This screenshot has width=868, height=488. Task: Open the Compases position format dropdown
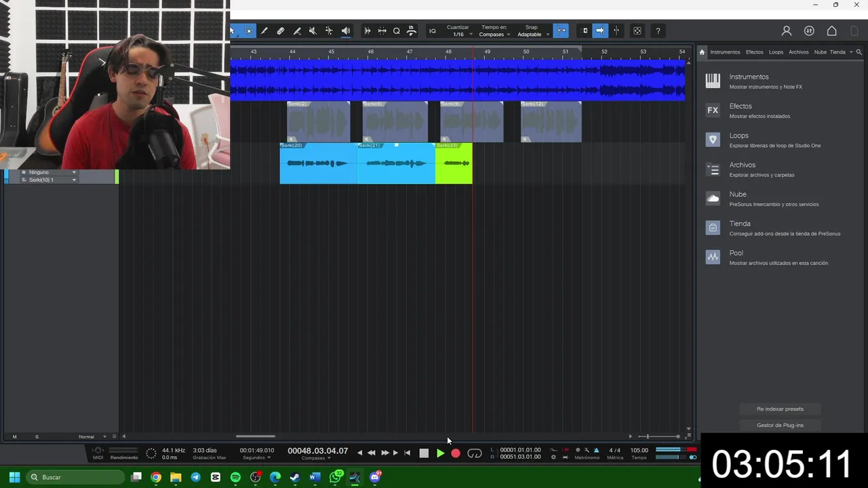coord(317,458)
